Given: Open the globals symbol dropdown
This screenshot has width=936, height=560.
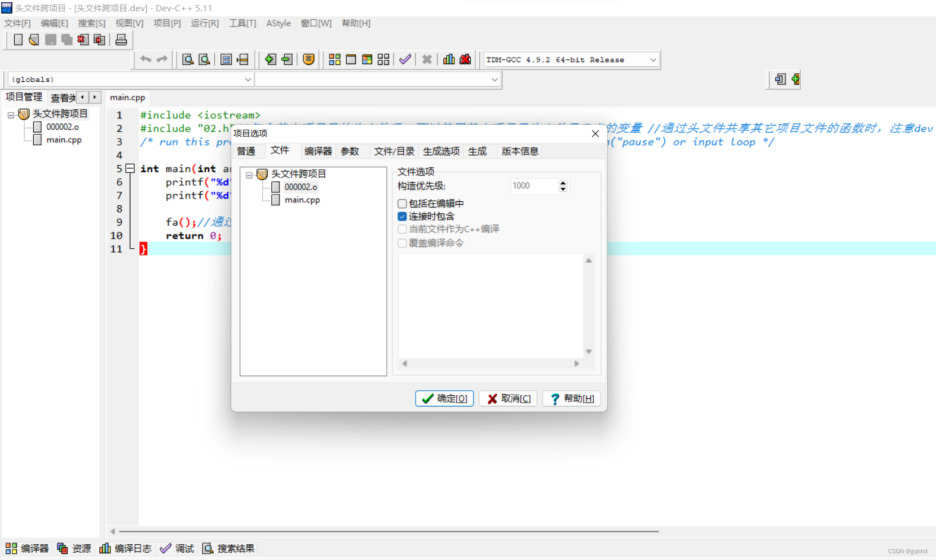Looking at the screenshot, I should click(x=248, y=79).
